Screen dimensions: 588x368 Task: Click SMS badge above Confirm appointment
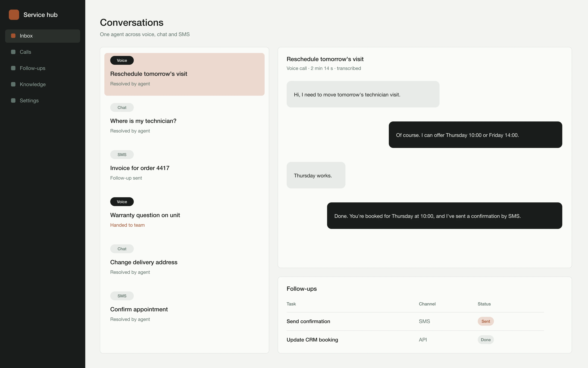122,296
